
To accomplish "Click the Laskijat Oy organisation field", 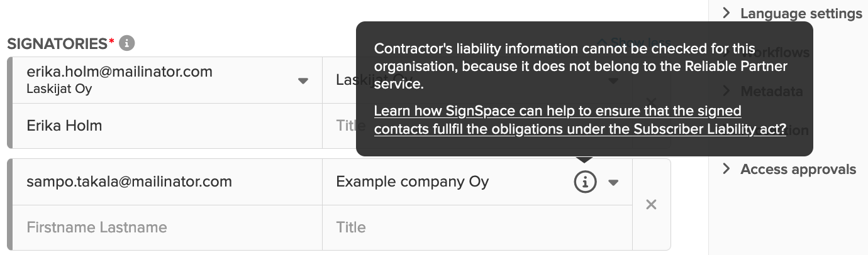I will pyautogui.click(x=340, y=80).
